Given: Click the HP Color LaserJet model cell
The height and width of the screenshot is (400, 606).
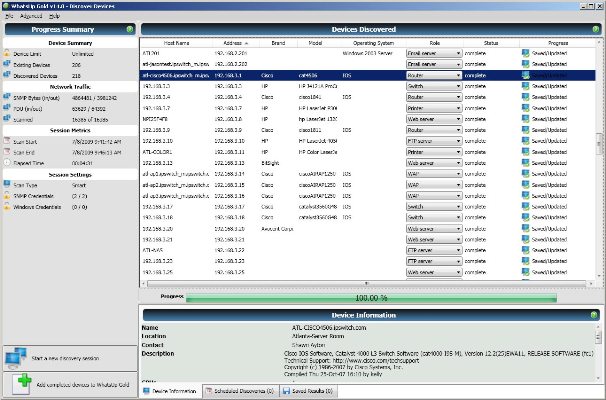Looking at the screenshot, I should pos(318,152).
